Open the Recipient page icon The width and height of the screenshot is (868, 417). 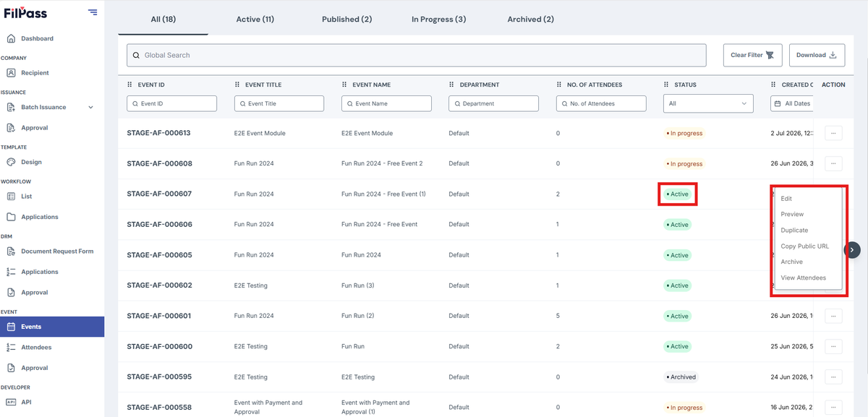point(11,72)
